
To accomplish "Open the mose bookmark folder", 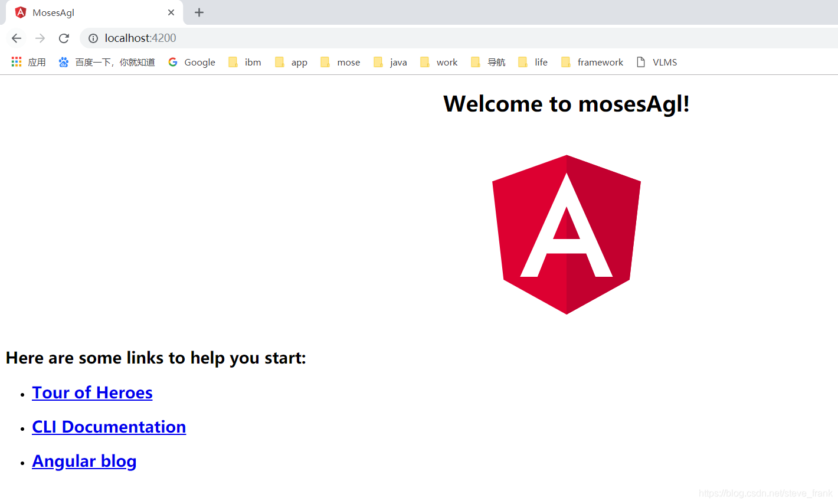I will (340, 62).
